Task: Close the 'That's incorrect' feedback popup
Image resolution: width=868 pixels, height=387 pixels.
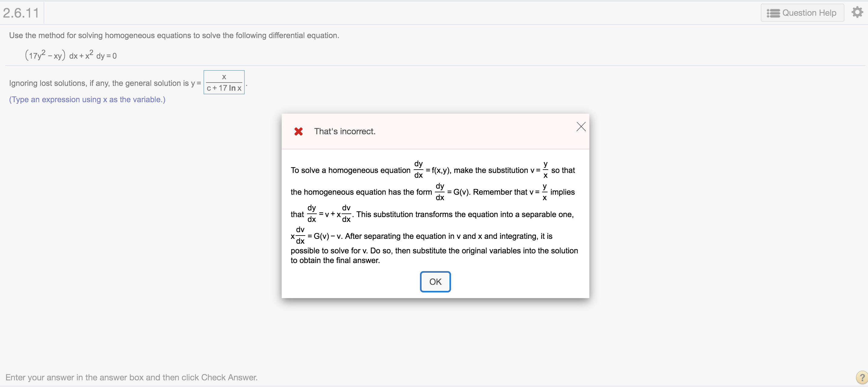Action: coord(581,127)
